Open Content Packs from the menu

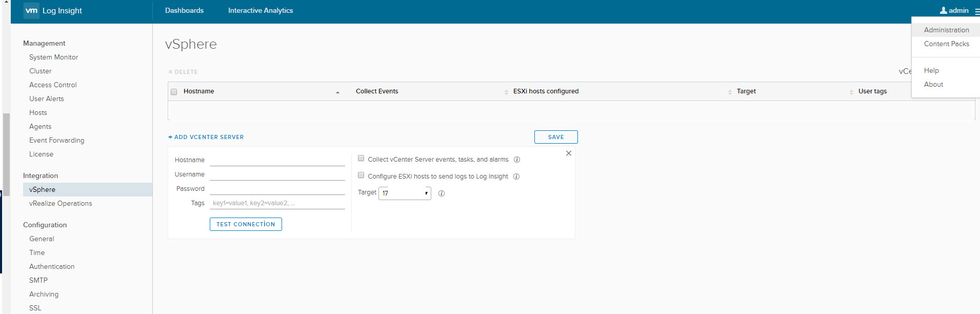click(x=946, y=44)
